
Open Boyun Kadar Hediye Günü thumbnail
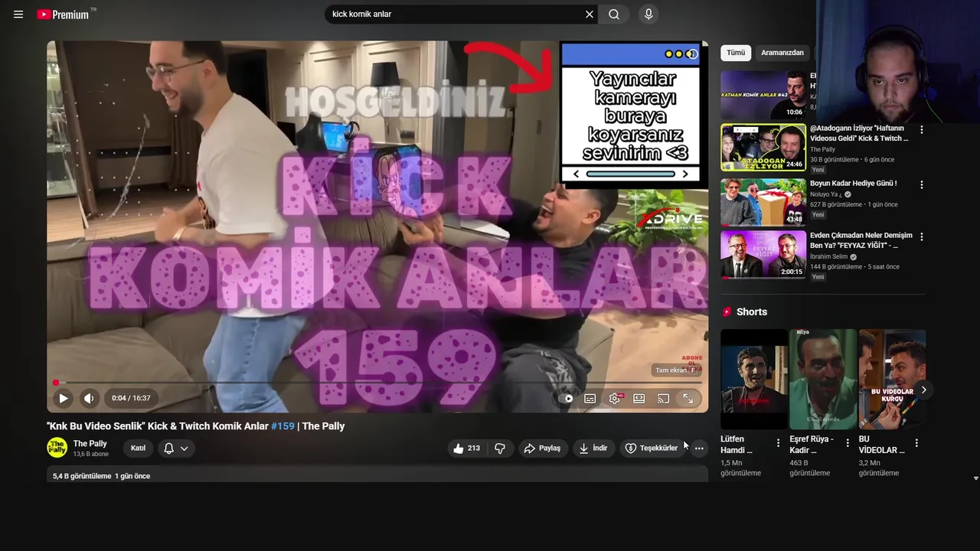tap(763, 202)
